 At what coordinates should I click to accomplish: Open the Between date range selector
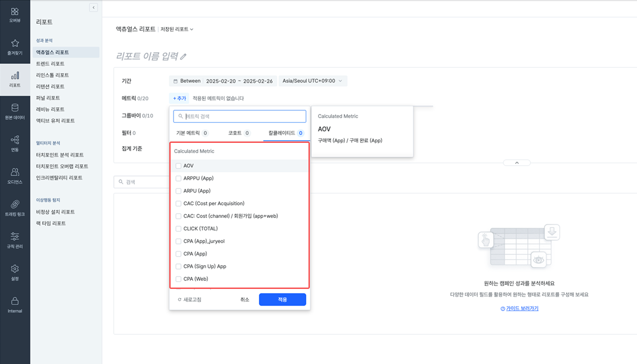tap(222, 81)
